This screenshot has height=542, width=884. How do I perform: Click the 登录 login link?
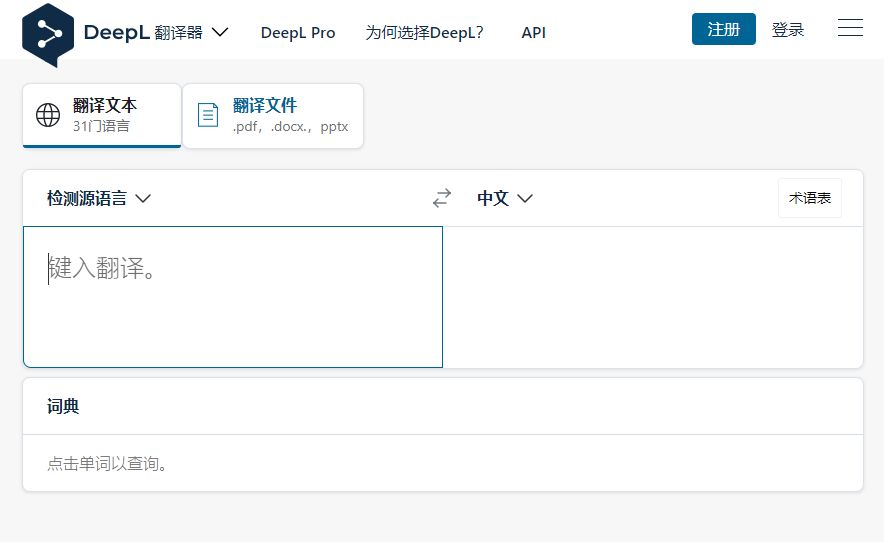tap(788, 29)
